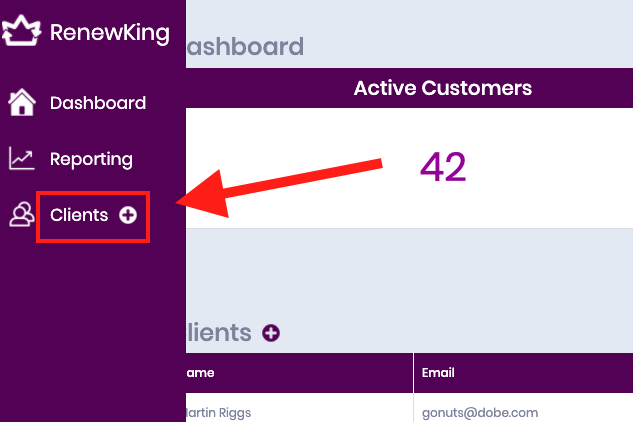Click the Dashboard home icon

click(22, 102)
